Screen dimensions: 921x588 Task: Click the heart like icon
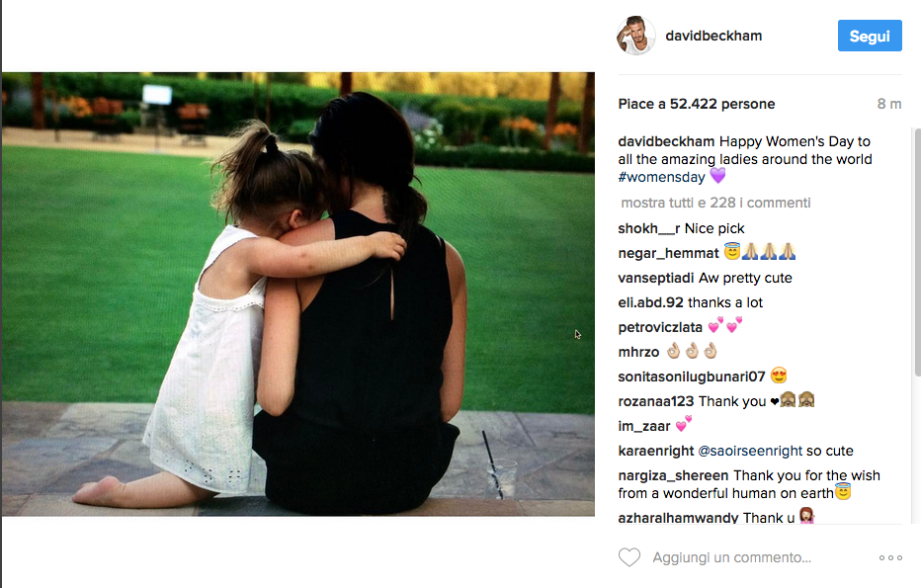(629, 556)
